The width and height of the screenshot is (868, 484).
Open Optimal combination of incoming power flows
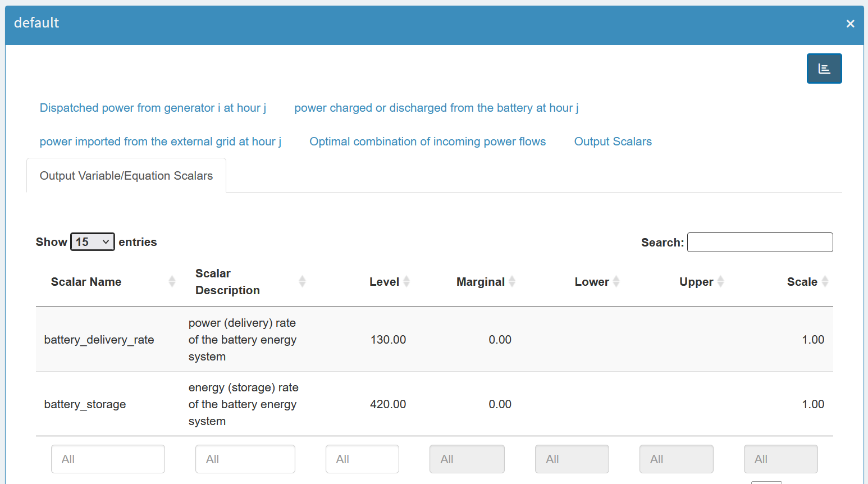427,141
